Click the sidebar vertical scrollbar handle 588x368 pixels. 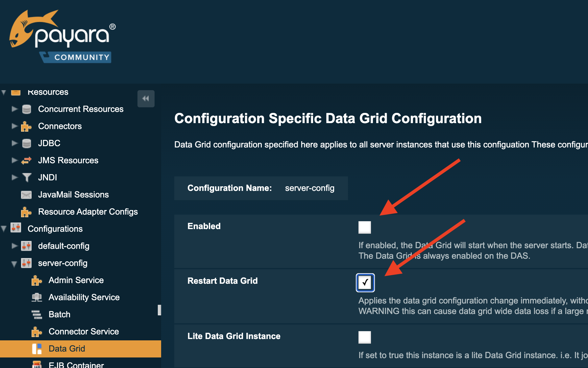pyautogui.click(x=159, y=310)
